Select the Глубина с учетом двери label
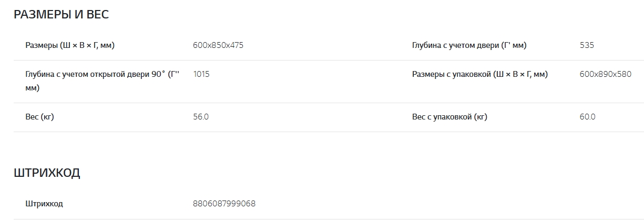 (469, 45)
